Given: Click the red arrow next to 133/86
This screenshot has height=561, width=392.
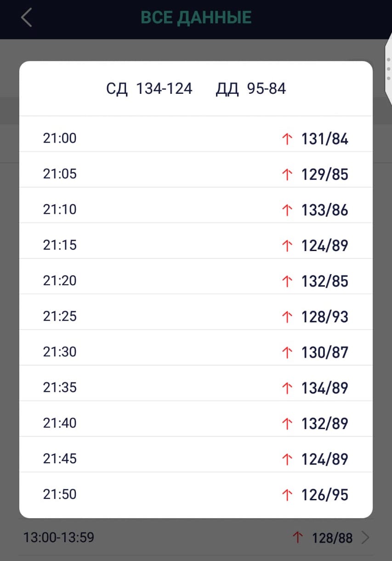Looking at the screenshot, I should [287, 210].
